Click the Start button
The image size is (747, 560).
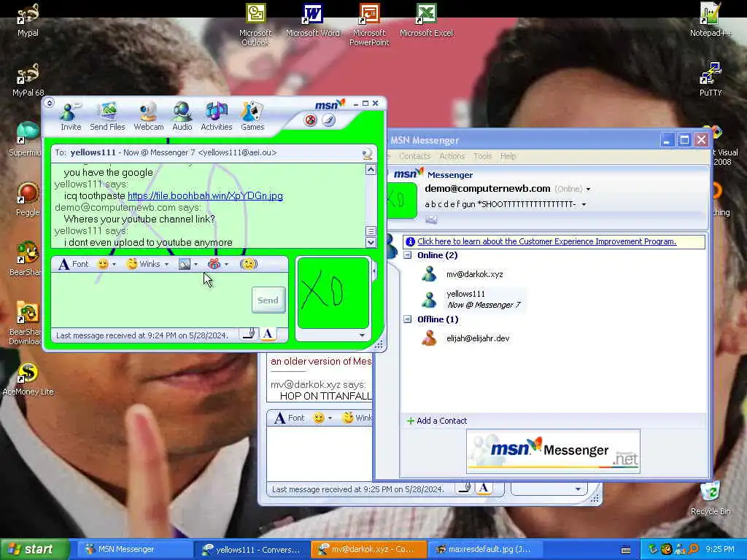tap(35, 549)
